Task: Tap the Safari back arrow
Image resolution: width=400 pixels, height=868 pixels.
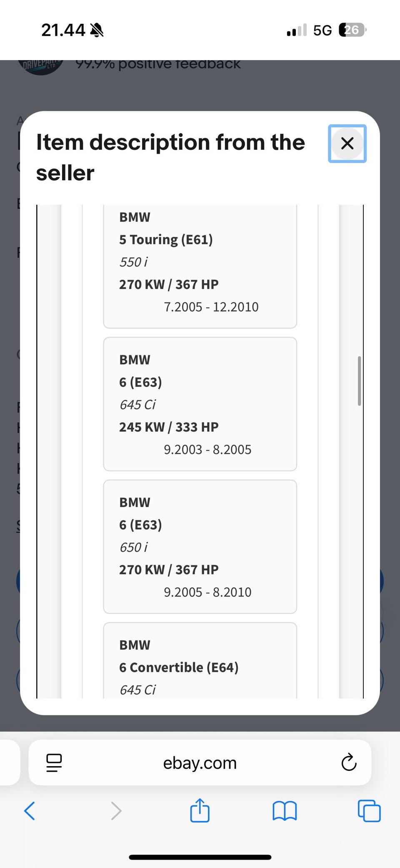Action: [30, 811]
